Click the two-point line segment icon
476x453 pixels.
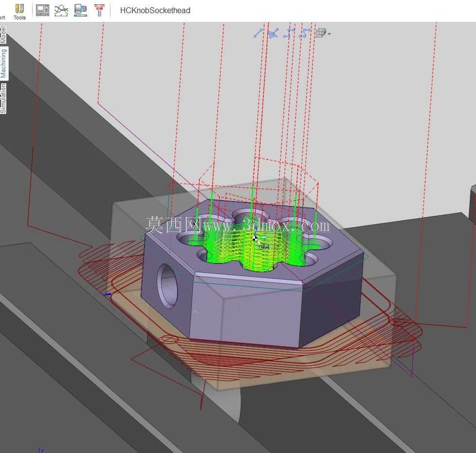[258, 33]
